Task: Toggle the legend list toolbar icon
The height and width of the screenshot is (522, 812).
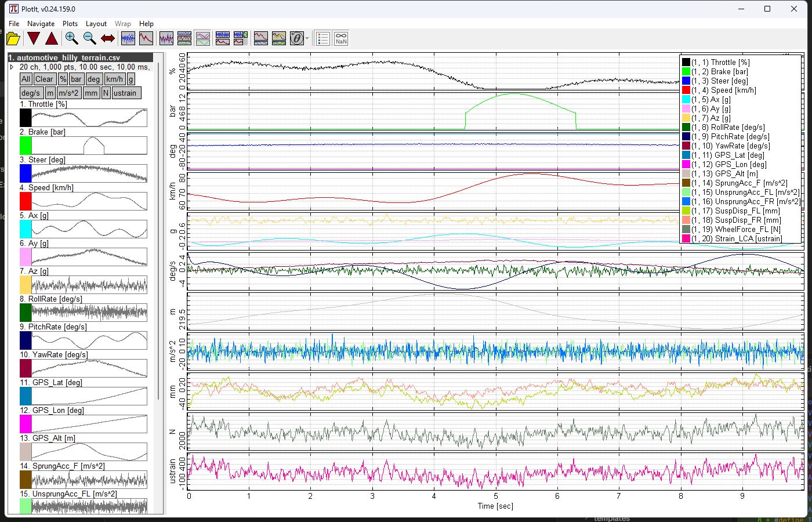Action: tap(323, 39)
